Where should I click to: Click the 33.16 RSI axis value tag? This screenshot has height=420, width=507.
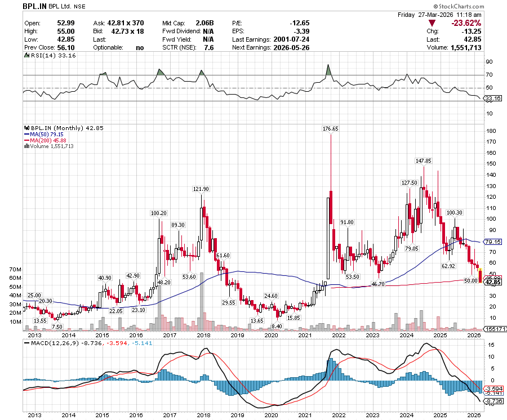coord(493,98)
